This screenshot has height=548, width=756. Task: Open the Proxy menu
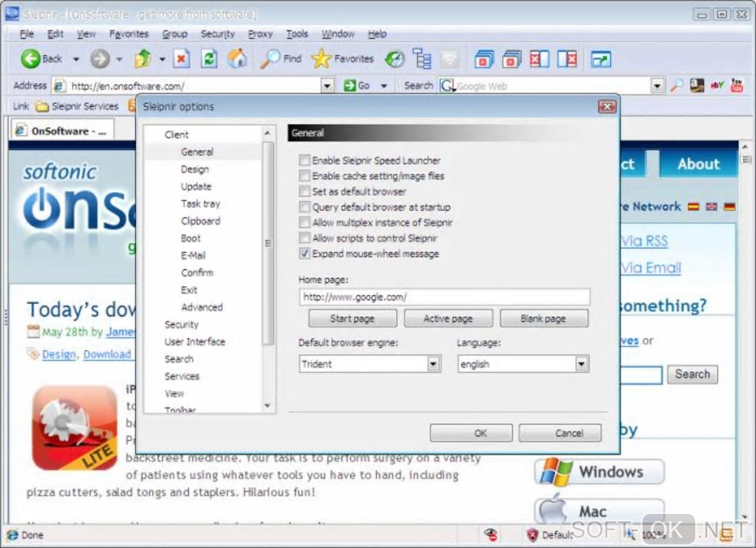click(x=260, y=34)
